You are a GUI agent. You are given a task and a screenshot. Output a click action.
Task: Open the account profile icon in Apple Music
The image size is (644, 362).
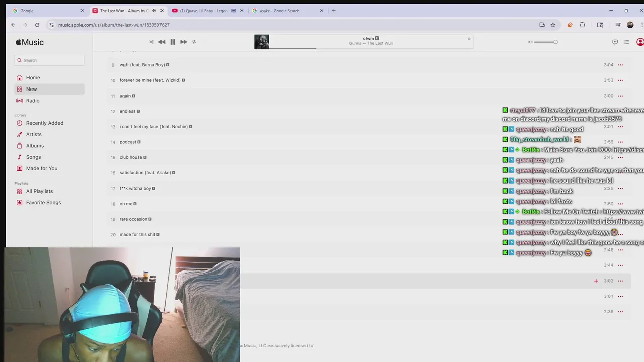point(640,42)
